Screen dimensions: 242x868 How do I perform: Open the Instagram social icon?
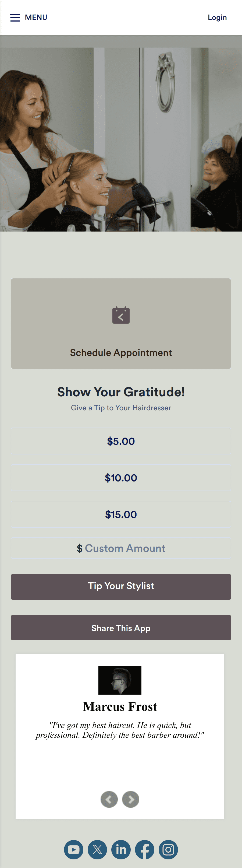[168, 849]
